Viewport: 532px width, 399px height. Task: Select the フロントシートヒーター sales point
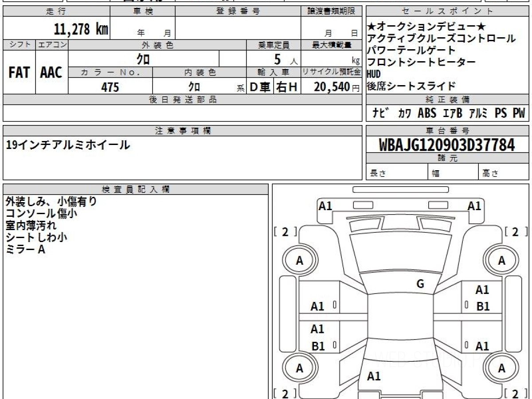[x=422, y=62]
